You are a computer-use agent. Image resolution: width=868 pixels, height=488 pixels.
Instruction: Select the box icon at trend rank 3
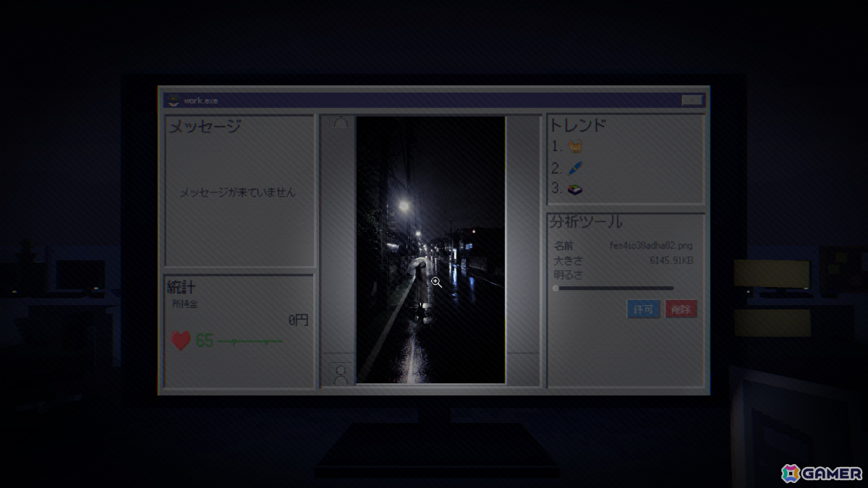pos(576,189)
